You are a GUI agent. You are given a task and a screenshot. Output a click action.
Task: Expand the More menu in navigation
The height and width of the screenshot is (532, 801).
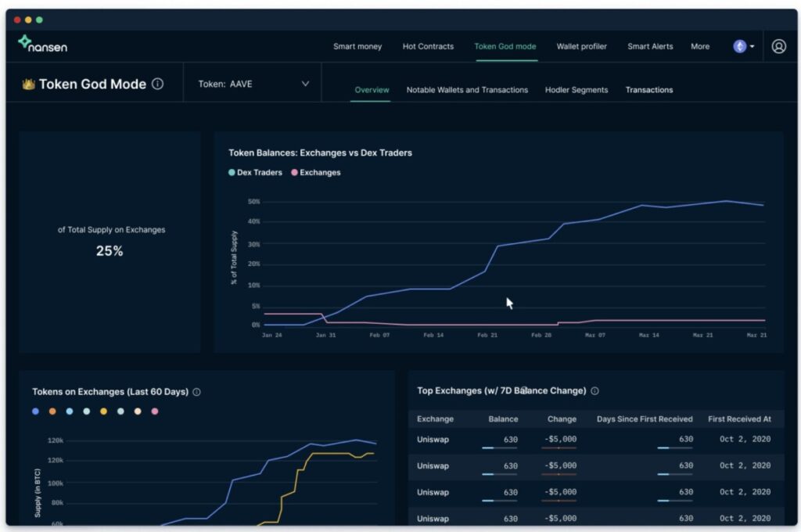coord(699,46)
